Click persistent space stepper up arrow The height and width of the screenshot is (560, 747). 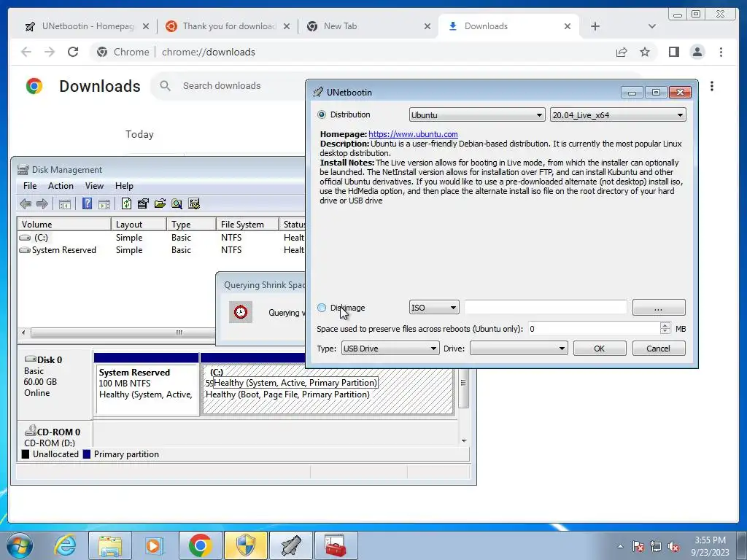(665, 325)
